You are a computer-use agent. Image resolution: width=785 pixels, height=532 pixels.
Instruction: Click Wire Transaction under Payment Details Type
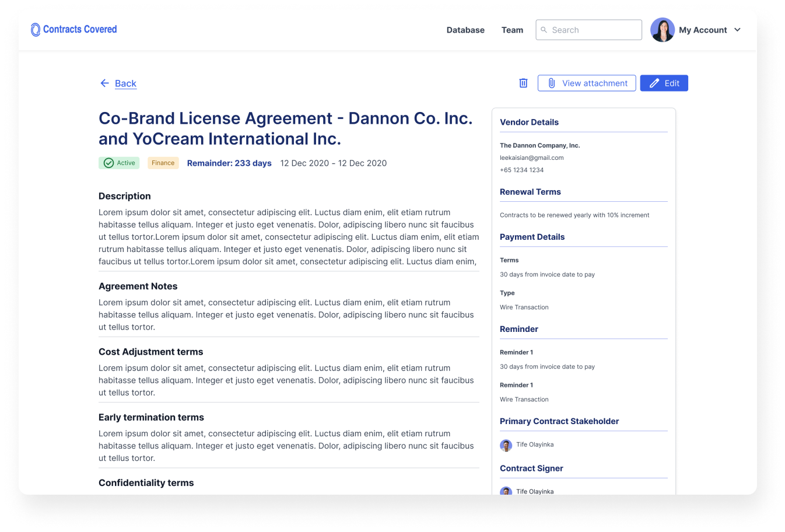tap(524, 307)
